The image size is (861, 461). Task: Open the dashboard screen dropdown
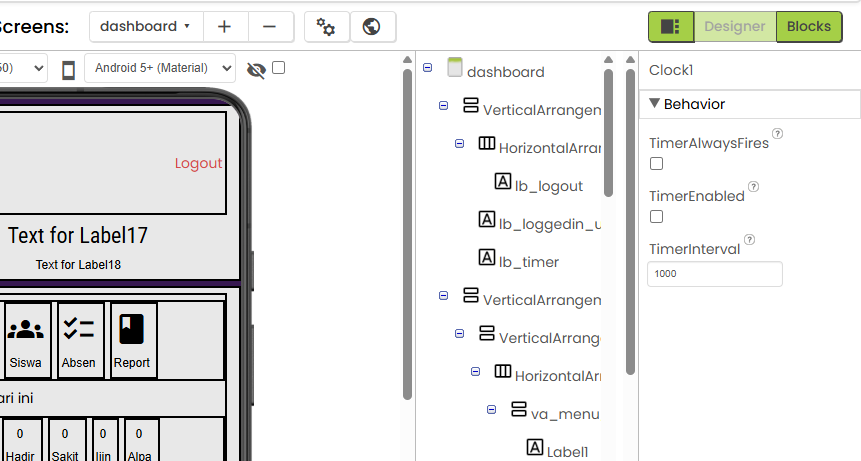[x=145, y=27]
